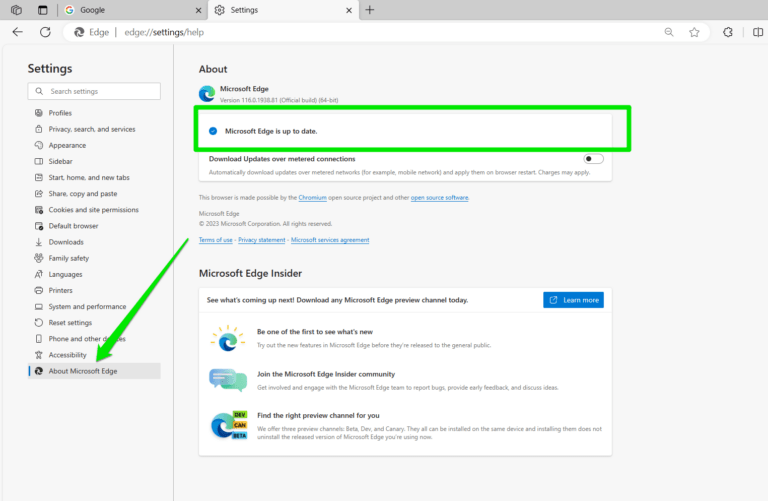Click the address bar URL edge://settings/help
768x501 pixels.
coord(164,32)
